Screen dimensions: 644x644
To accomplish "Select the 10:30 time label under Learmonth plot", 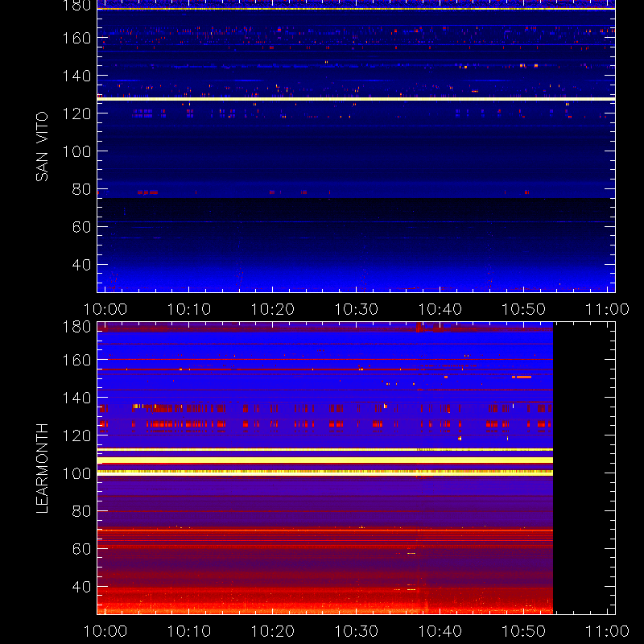I will pos(356,631).
